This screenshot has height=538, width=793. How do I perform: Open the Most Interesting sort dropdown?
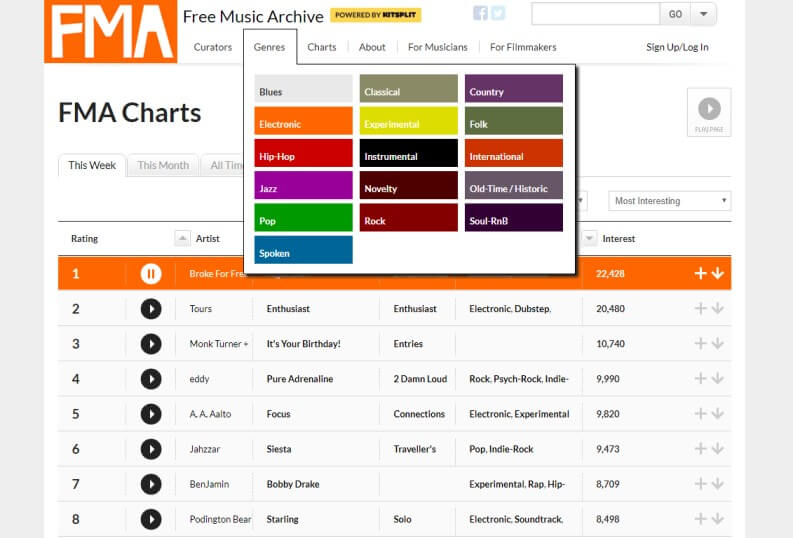coord(670,201)
